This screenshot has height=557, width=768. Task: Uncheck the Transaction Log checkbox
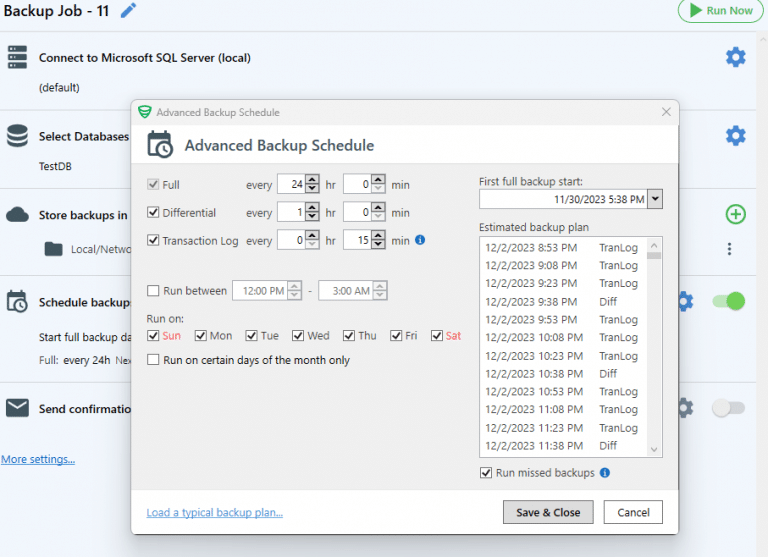pos(153,240)
